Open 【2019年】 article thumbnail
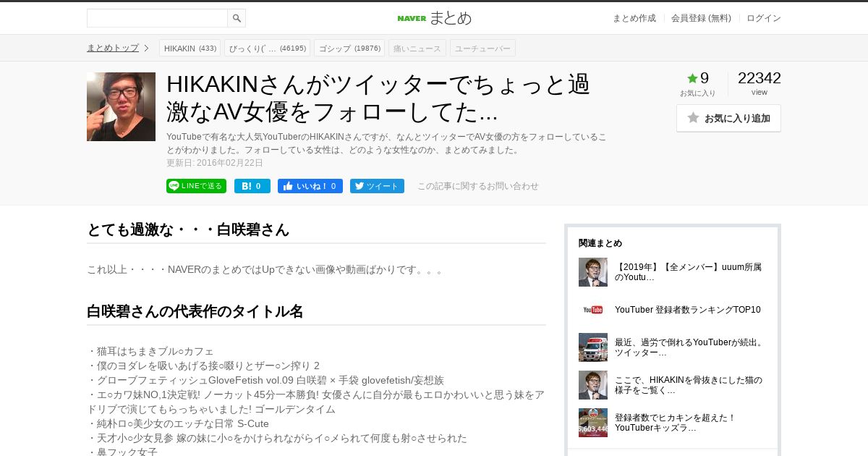The image size is (868, 456). pyautogui.click(x=593, y=272)
